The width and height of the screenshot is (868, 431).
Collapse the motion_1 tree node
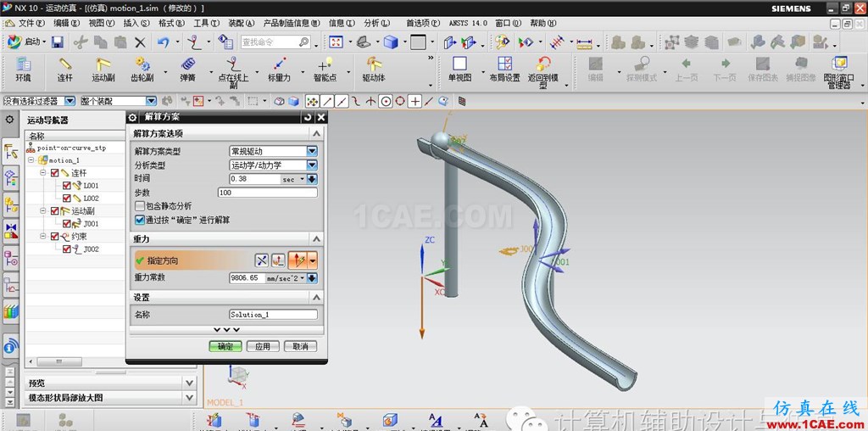31,160
